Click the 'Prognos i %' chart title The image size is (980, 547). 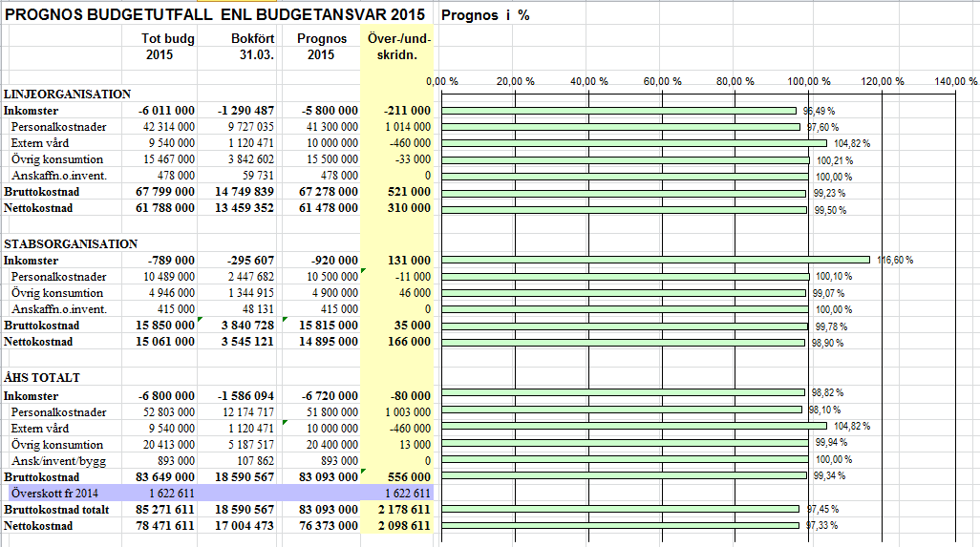click(x=485, y=15)
